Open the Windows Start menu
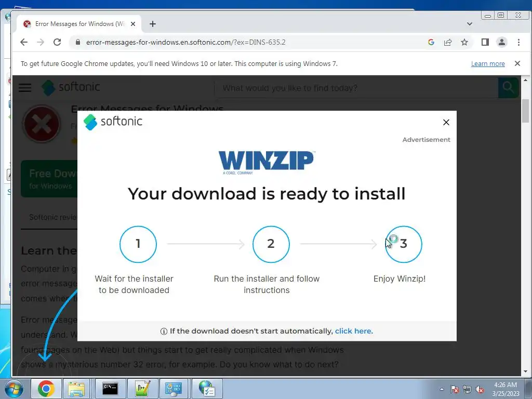Image resolution: width=532 pixels, height=399 pixels. click(14, 389)
